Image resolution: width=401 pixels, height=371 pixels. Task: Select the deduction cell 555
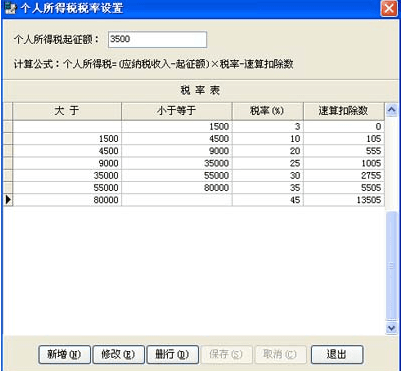click(x=344, y=151)
